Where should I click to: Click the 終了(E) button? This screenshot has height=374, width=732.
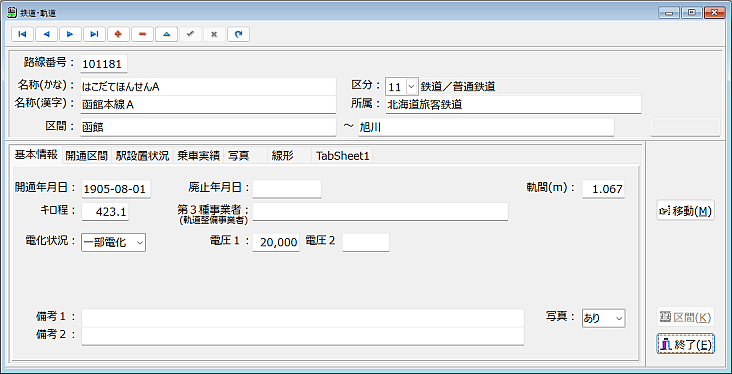pos(685,345)
